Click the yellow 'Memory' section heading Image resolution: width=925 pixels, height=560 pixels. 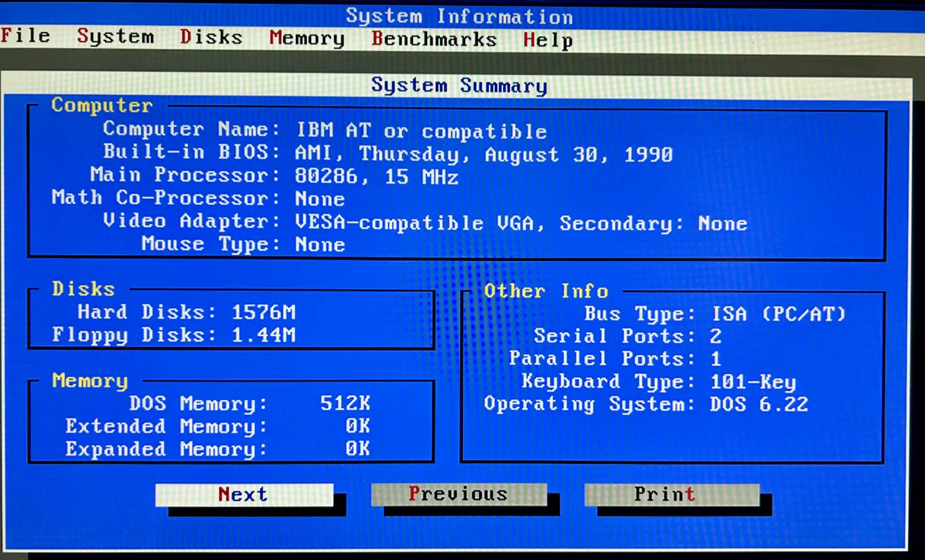coord(90,380)
